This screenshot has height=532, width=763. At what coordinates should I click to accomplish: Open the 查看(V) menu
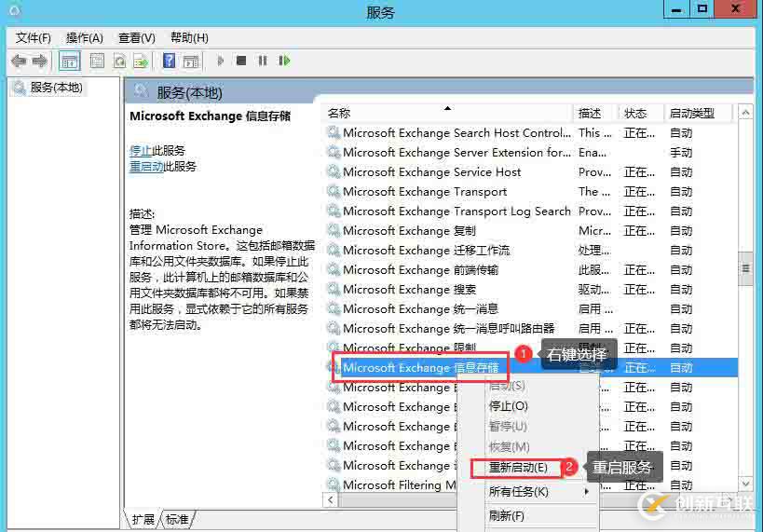pos(137,38)
